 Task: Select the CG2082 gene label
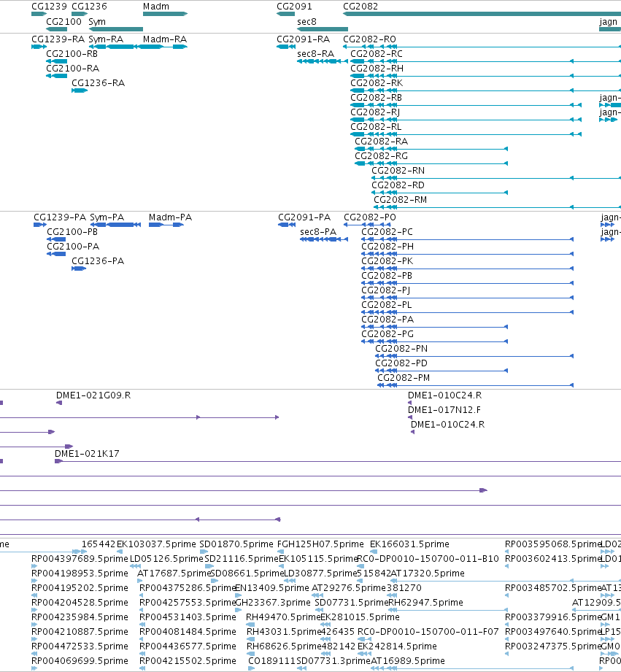[x=361, y=7]
